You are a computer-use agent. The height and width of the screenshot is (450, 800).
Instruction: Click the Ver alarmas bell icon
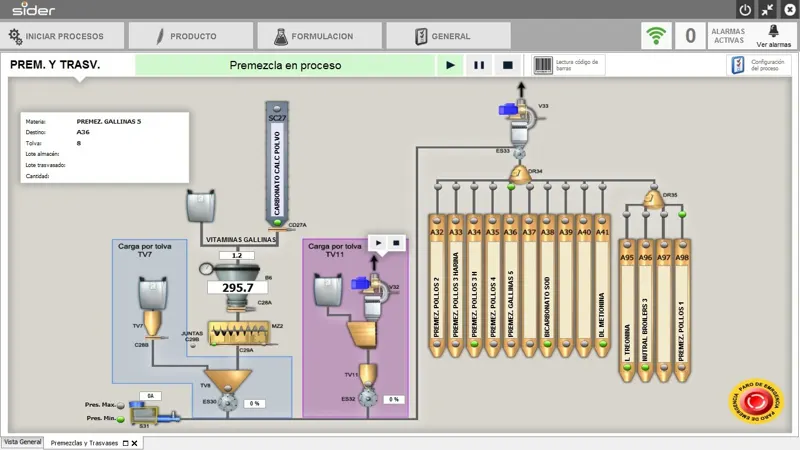click(773, 31)
